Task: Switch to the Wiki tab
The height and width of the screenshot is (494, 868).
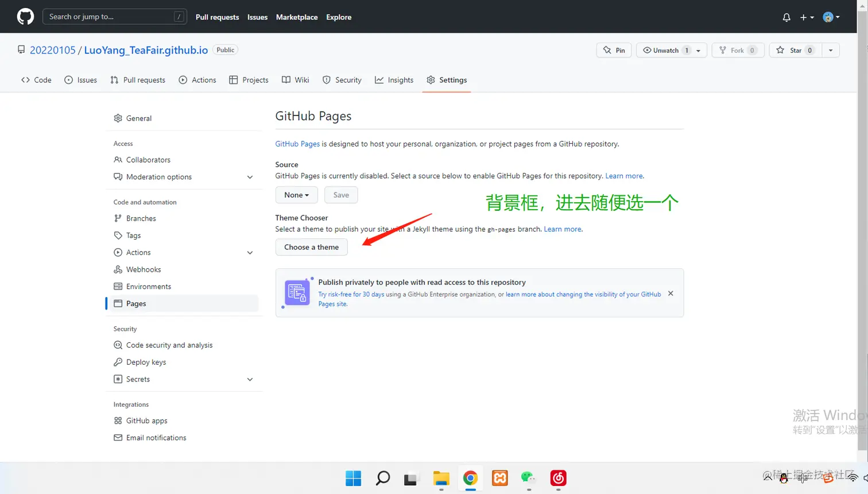Action: point(296,80)
